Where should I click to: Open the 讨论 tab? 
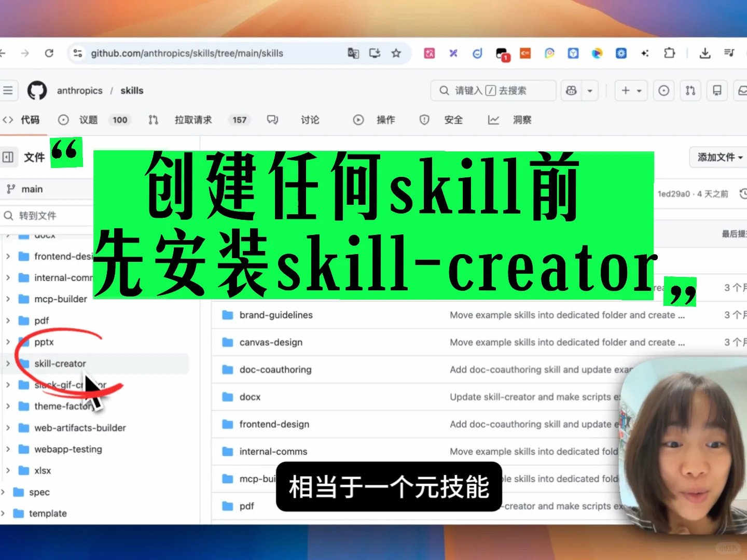coord(293,120)
